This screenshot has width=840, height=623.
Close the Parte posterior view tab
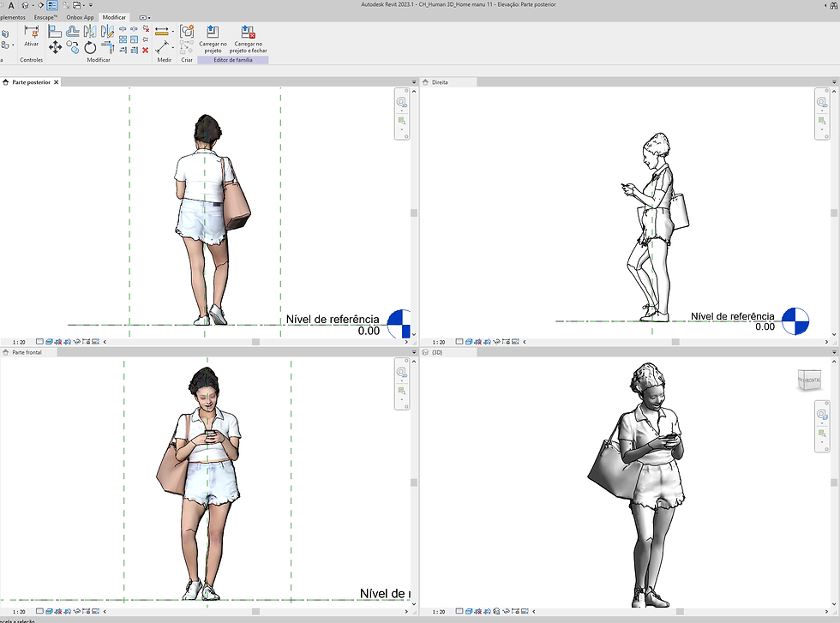point(57,82)
